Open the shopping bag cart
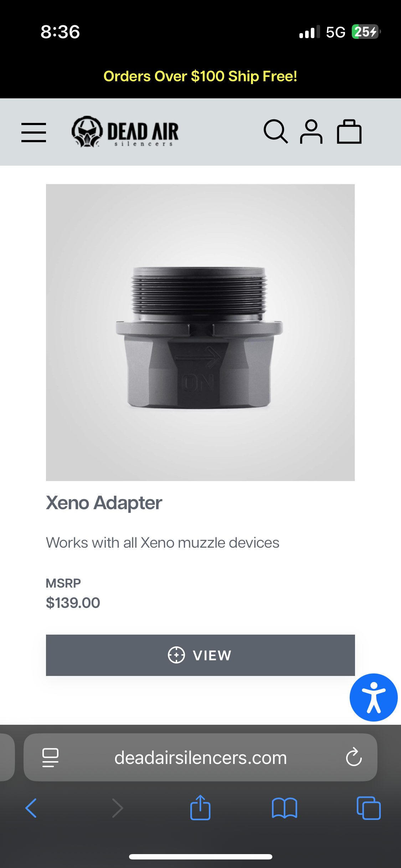Image resolution: width=401 pixels, height=868 pixels. pos(349,131)
